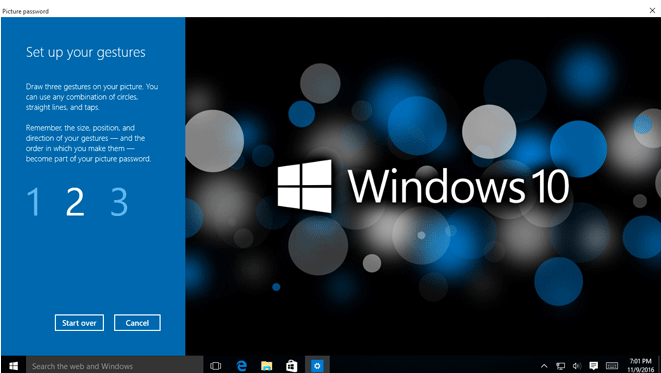Click the taskbar clock showing 7:01 PM
This screenshot has width=661, height=373.
point(640,365)
